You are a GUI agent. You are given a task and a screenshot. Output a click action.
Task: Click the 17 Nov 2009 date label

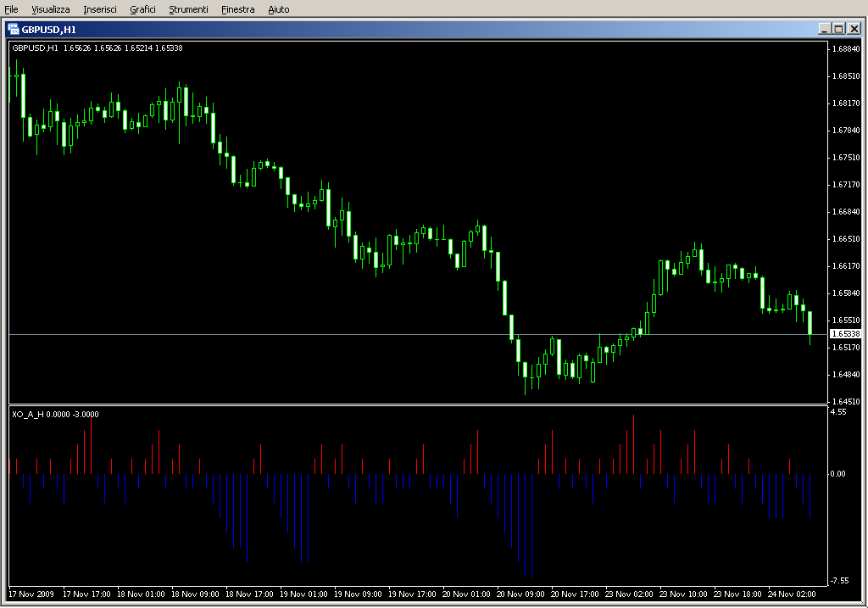tap(31, 594)
